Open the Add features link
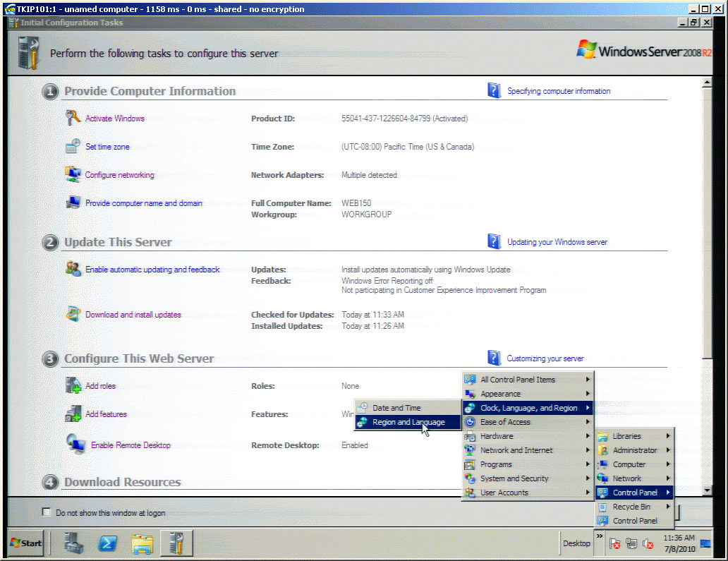Viewport: 728px width, 561px height. (106, 414)
